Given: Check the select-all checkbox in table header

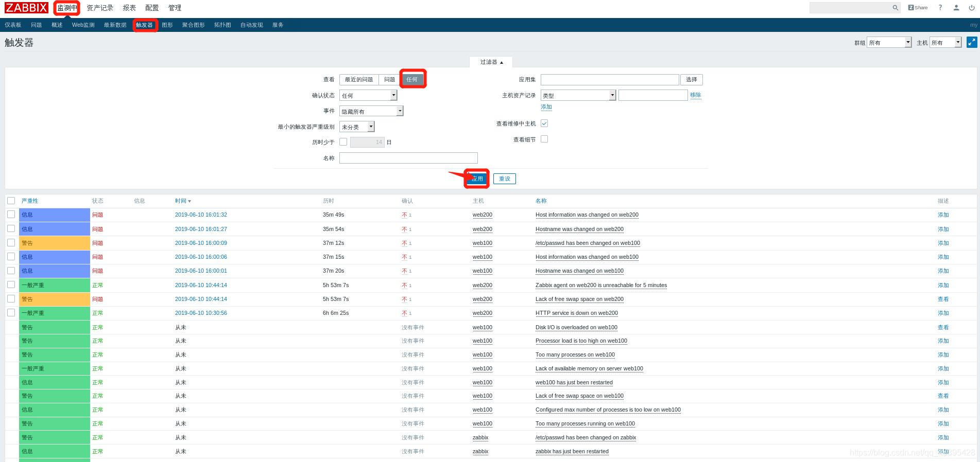Looking at the screenshot, I should point(11,201).
